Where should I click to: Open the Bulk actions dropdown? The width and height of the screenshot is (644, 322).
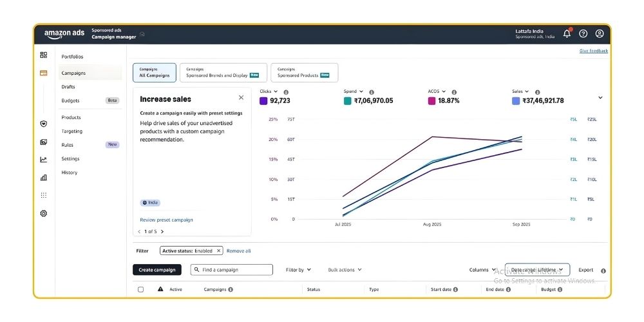tap(345, 270)
